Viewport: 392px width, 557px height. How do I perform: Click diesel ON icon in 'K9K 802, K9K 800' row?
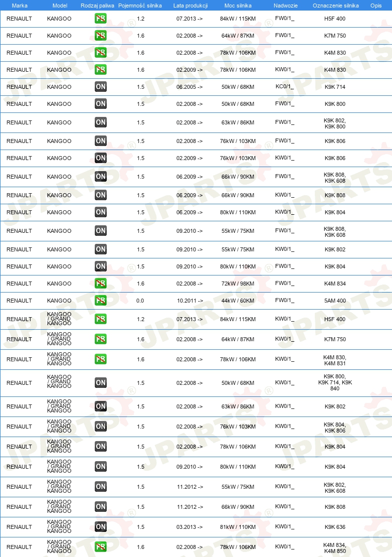pos(101,122)
